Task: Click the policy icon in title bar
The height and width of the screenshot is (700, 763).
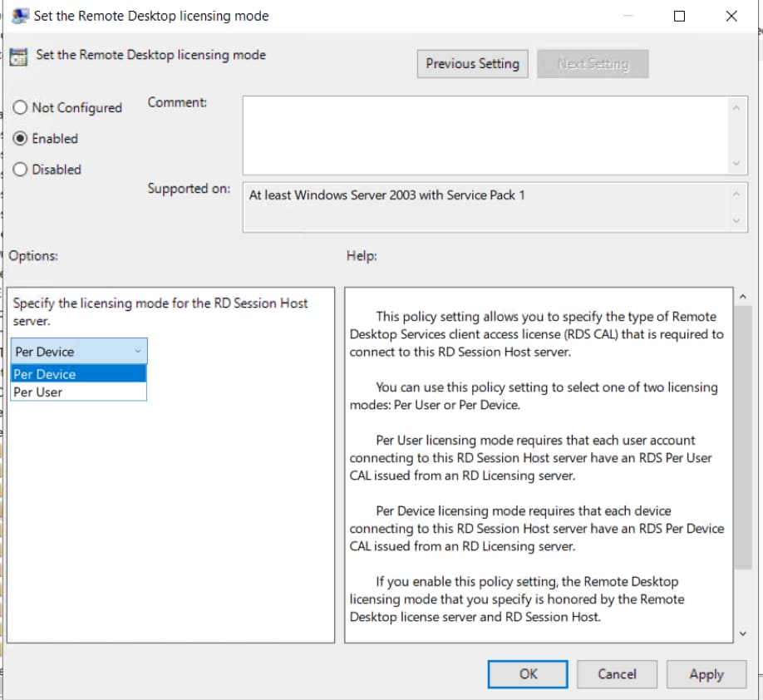Action: coord(20,16)
